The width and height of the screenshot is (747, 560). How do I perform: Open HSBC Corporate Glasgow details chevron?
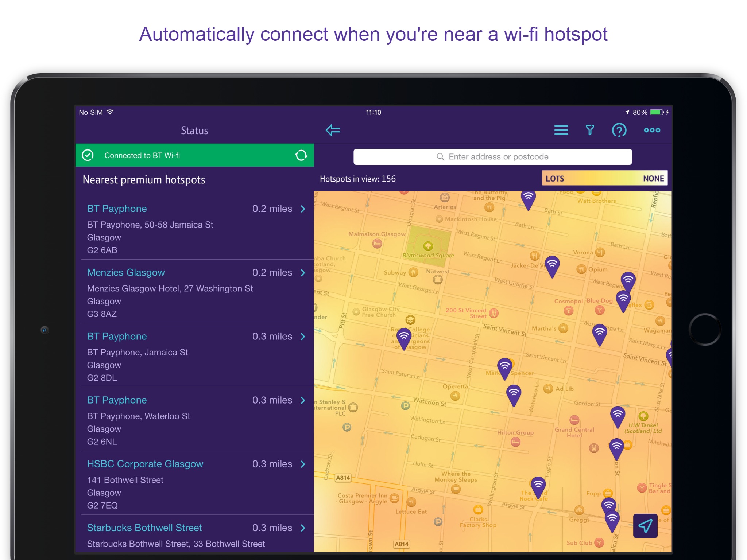click(303, 464)
